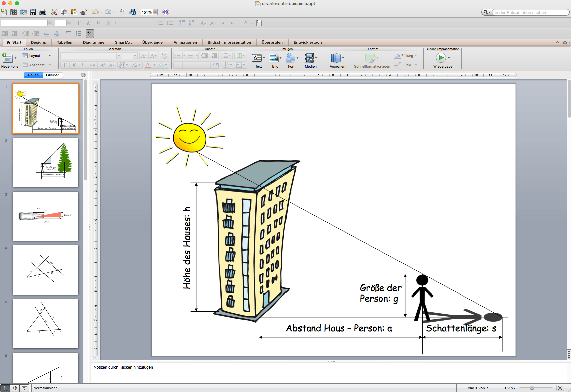The image size is (571, 392).
Task: Open the templates gallery icon
Action: point(14,12)
